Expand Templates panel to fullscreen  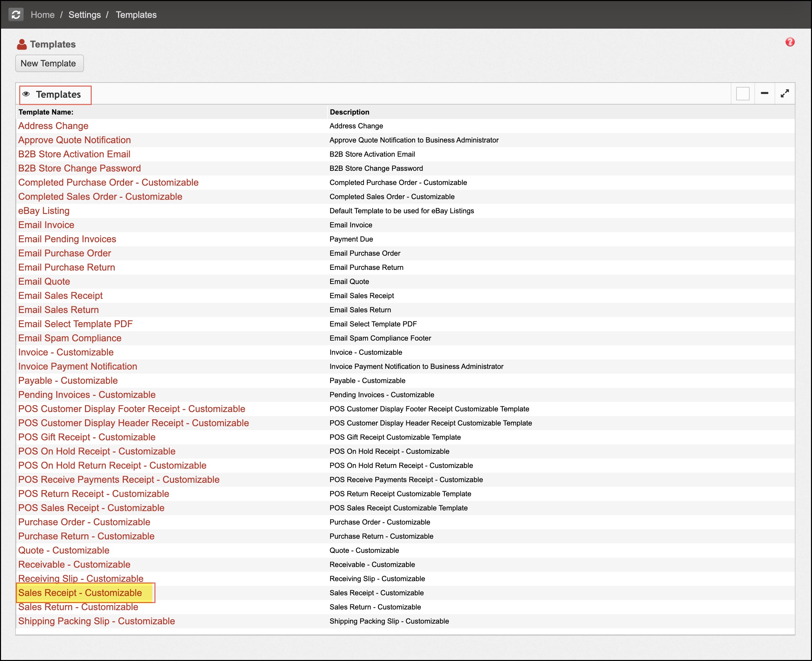click(784, 94)
